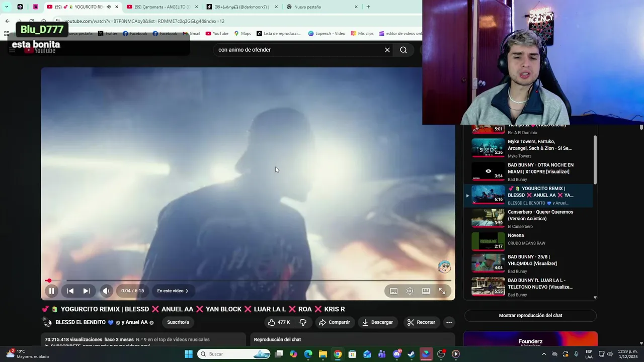Clear the search box with the X icon

(387, 50)
